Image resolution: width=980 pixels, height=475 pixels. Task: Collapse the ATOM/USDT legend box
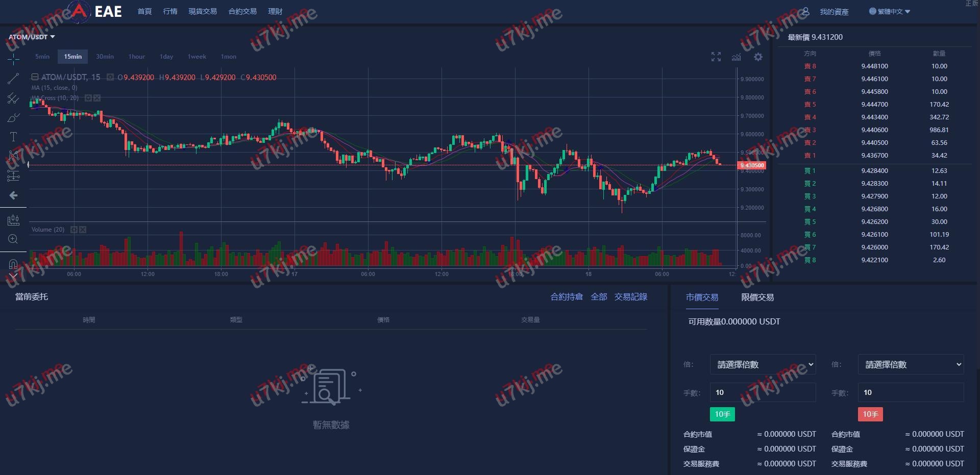click(35, 77)
